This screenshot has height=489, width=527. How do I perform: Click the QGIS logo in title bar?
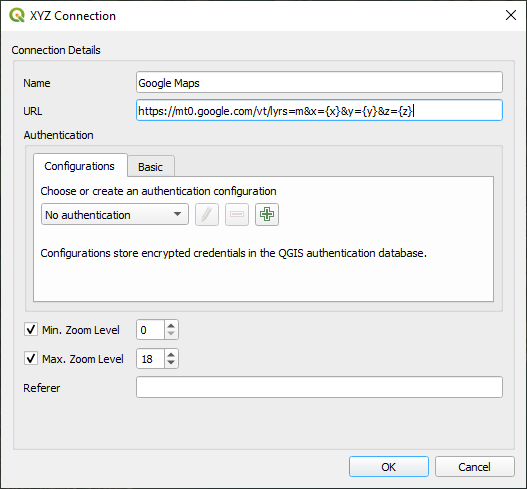point(17,15)
